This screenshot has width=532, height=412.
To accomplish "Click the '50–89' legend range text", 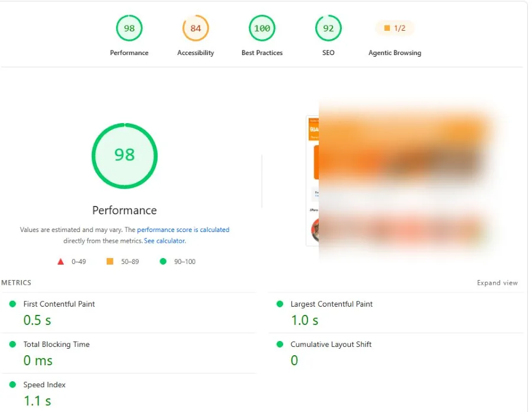I will (x=130, y=262).
